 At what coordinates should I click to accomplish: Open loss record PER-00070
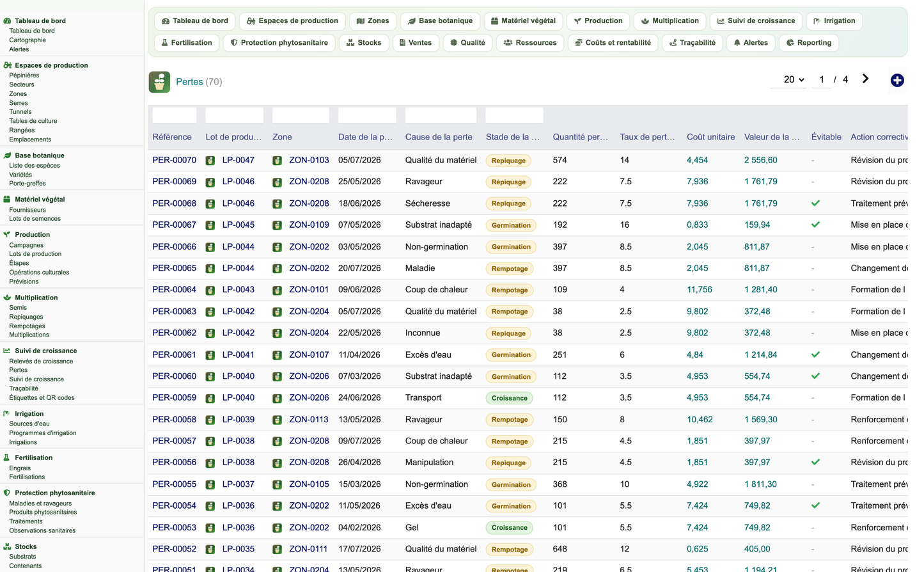[174, 160]
